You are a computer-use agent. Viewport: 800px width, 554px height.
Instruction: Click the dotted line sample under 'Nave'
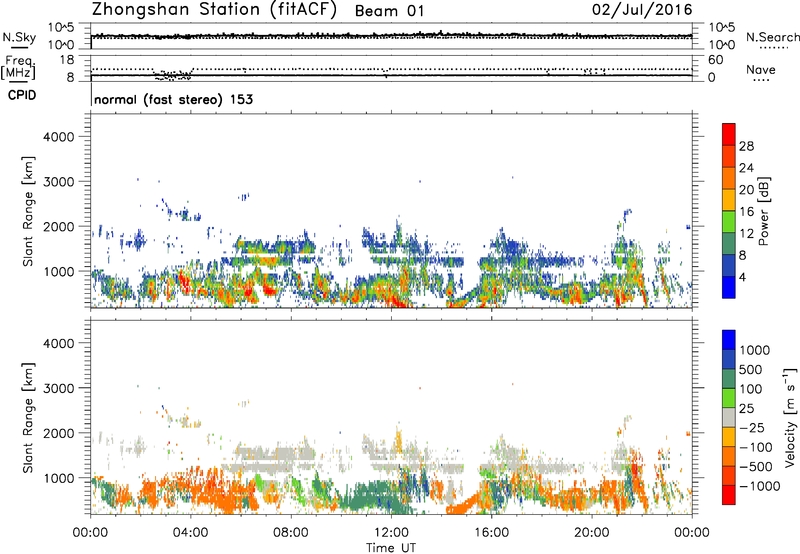[x=761, y=81]
